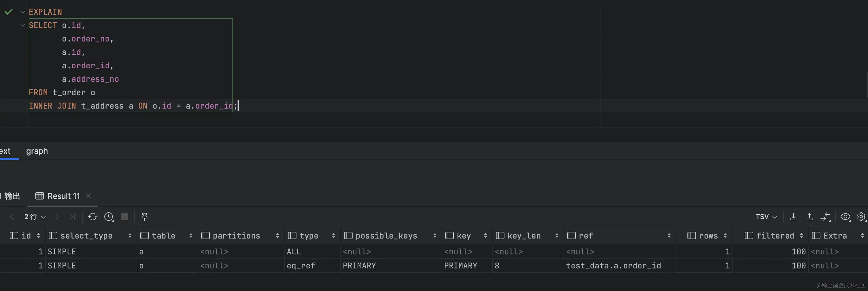This screenshot has height=291, width=868.
Task: Click the PRIMARY key column cell
Action: [x=467, y=265]
